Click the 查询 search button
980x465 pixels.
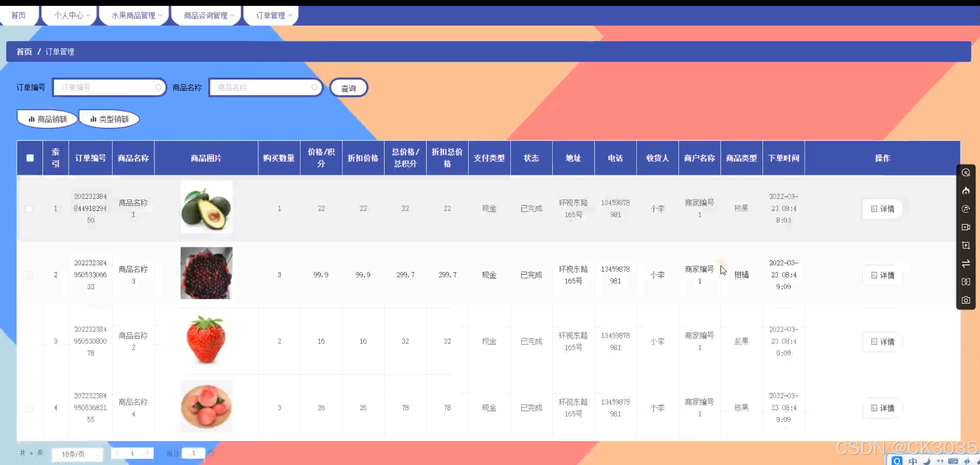(x=348, y=88)
